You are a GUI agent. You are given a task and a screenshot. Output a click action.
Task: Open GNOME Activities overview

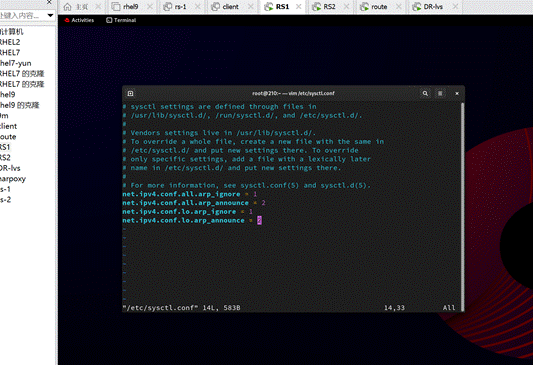tap(79, 20)
